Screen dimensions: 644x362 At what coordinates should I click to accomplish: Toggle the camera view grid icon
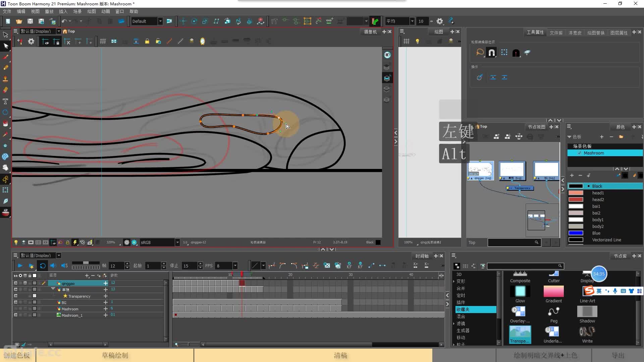[103, 41]
